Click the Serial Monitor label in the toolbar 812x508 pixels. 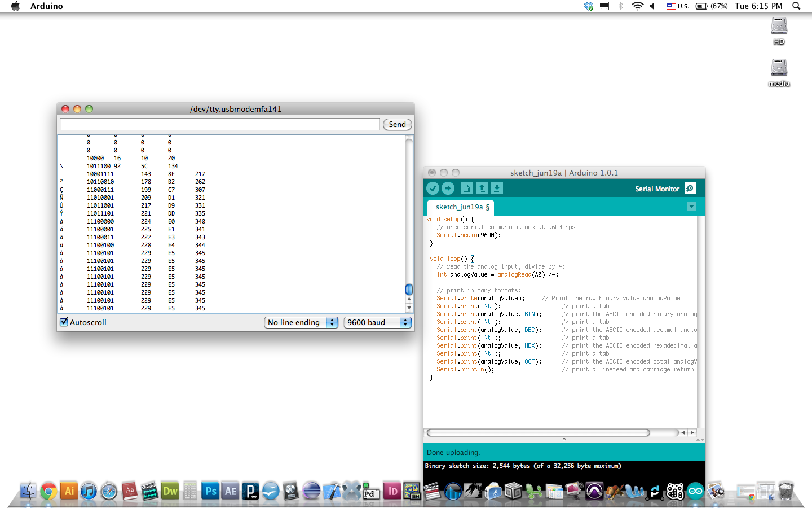[657, 189]
